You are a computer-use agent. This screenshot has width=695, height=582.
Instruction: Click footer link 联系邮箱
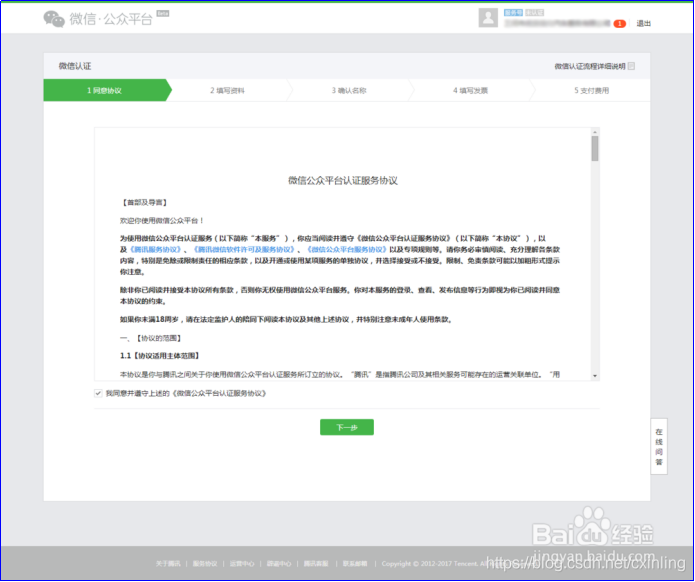click(x=355, y=563)
